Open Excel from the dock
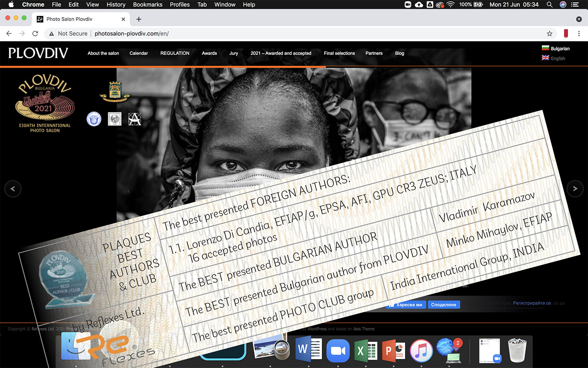 pos(366,351)
